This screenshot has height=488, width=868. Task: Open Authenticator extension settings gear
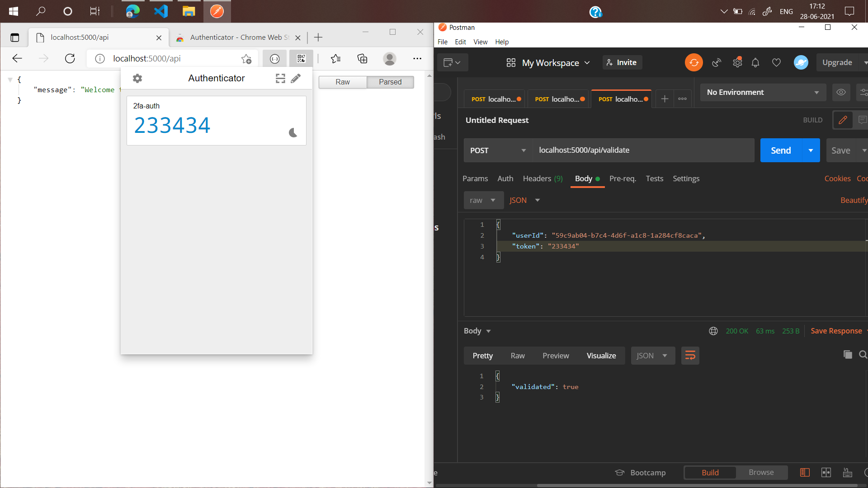(x=137, y=78)
